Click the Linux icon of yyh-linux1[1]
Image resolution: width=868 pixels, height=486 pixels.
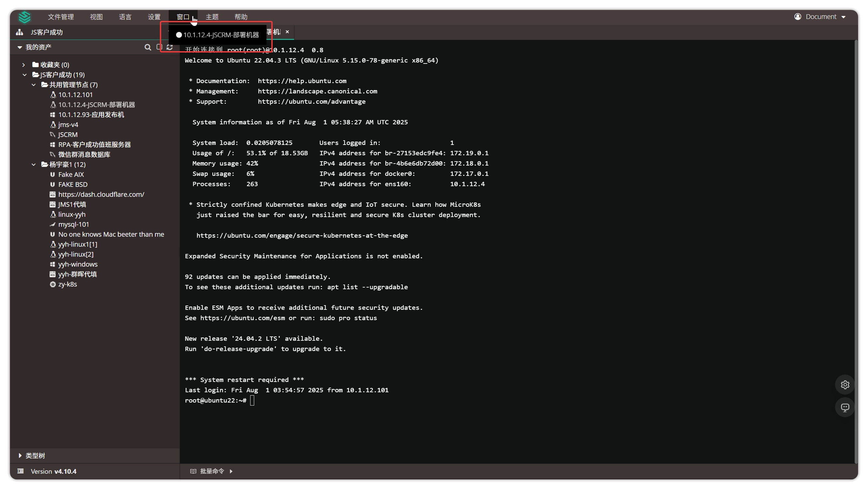coord(53,244)
